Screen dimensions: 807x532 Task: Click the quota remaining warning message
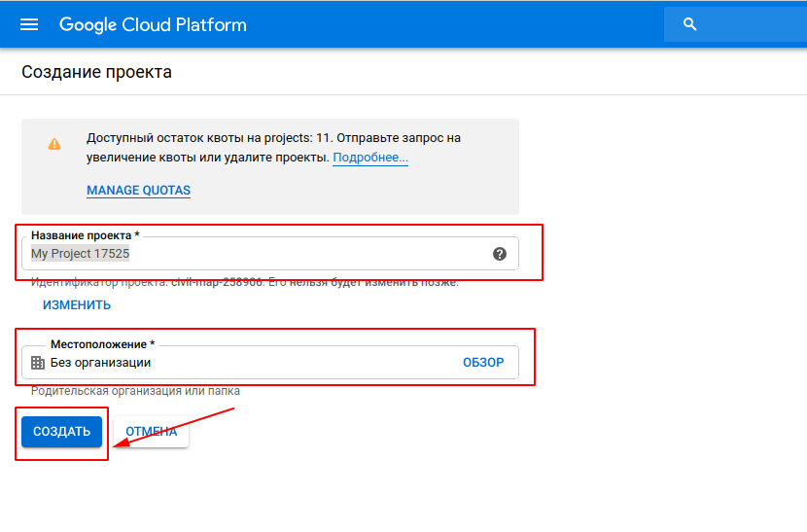273,148
